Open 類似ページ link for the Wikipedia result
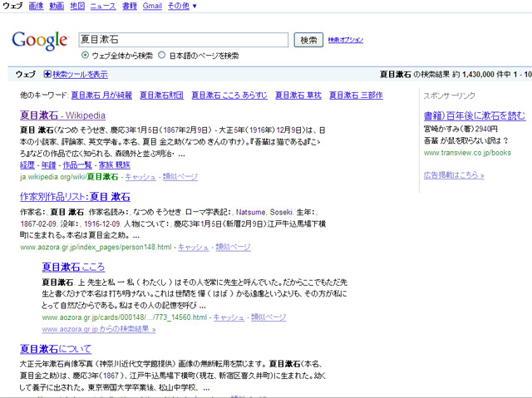Image resolution: width=532 pixels, height=398 pixels. click(x=180, y=177)
